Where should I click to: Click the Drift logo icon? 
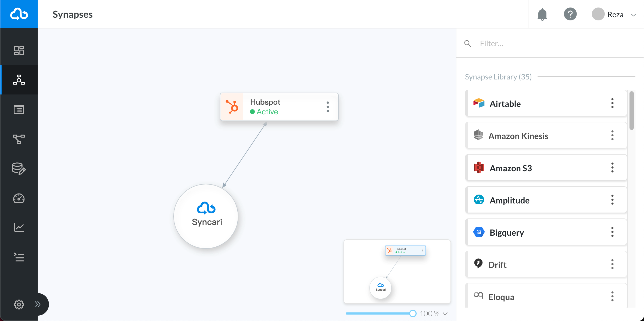click(x=478, y=264)
